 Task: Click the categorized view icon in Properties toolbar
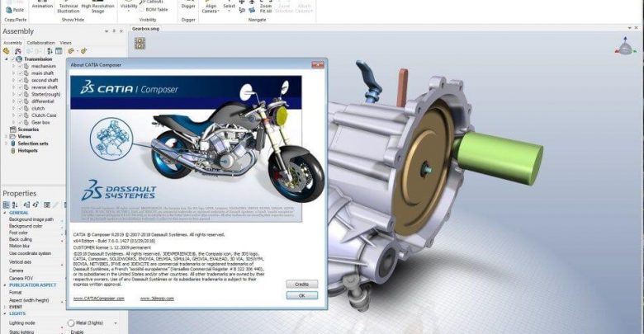[x=6, y=205]
